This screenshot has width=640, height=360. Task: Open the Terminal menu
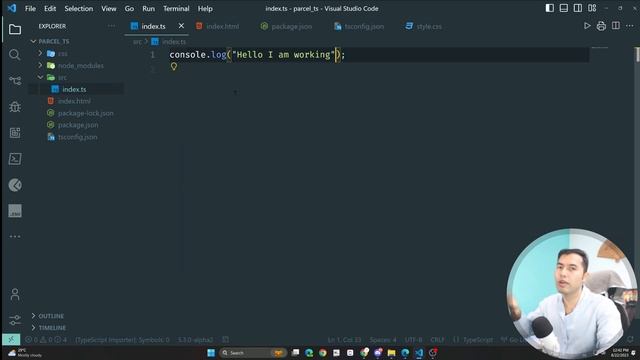point(176,8)
